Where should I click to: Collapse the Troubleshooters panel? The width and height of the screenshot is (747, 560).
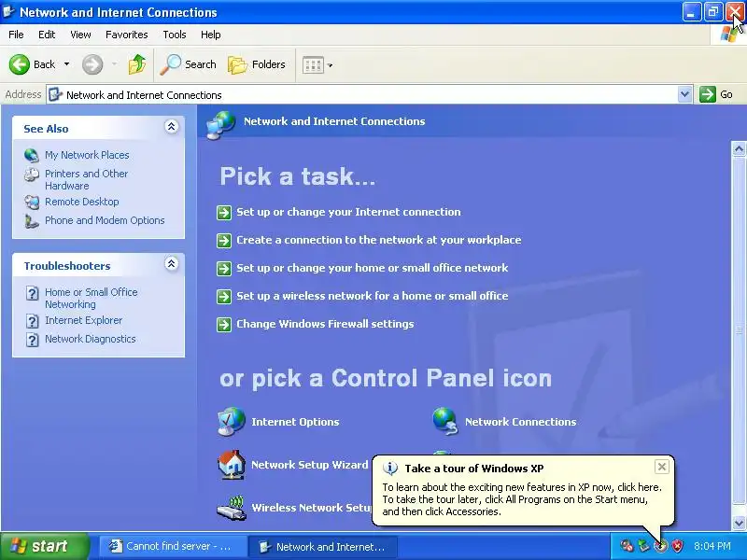(172, 264)
